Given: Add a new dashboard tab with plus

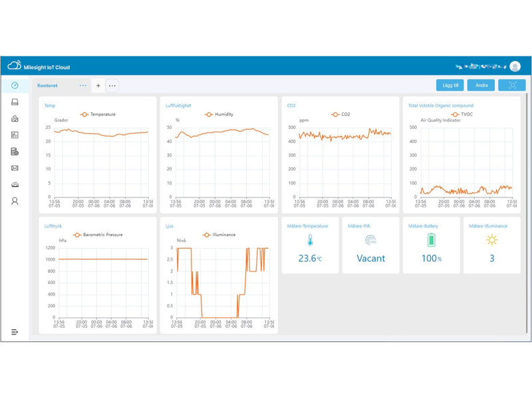Looking at the screenshot, I should coord(98,85).
